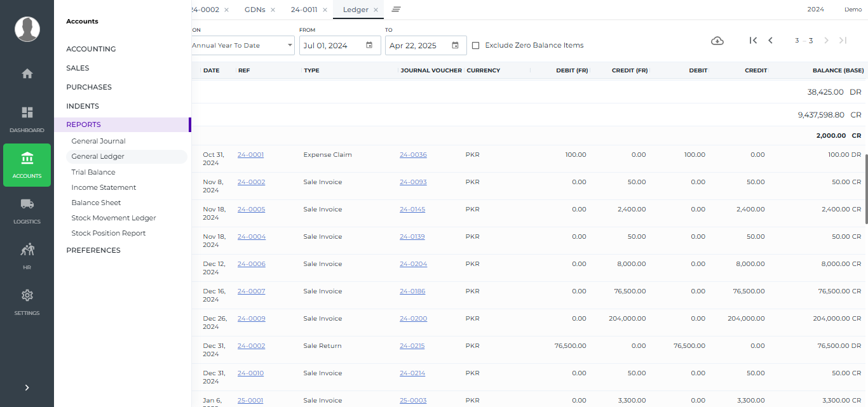Open Annual Year To Date dropdown
Screen dimensions: 868x407
(243, 45)
